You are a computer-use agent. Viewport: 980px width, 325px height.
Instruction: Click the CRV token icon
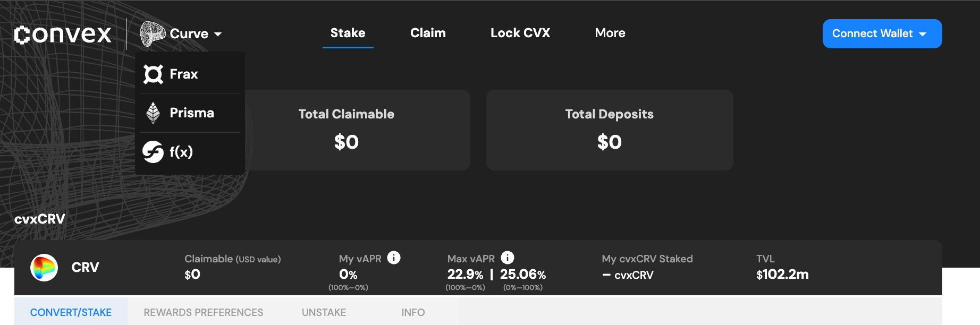[44, 267]
